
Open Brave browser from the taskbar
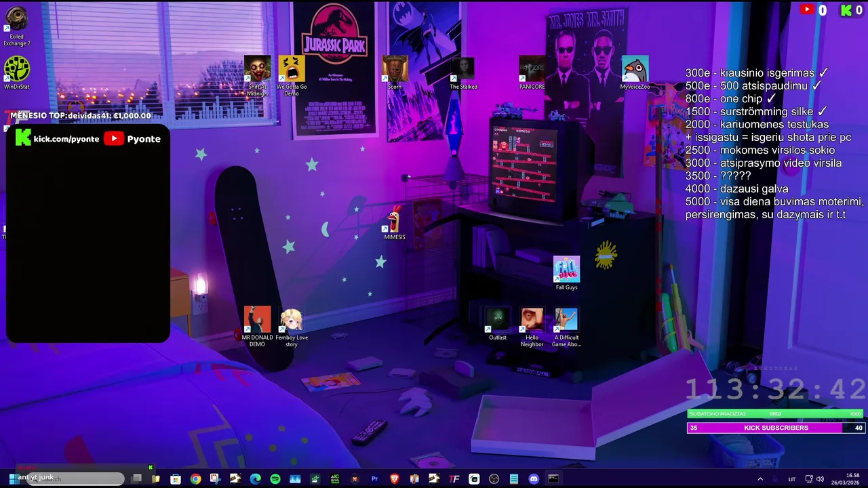coord(394,479)
